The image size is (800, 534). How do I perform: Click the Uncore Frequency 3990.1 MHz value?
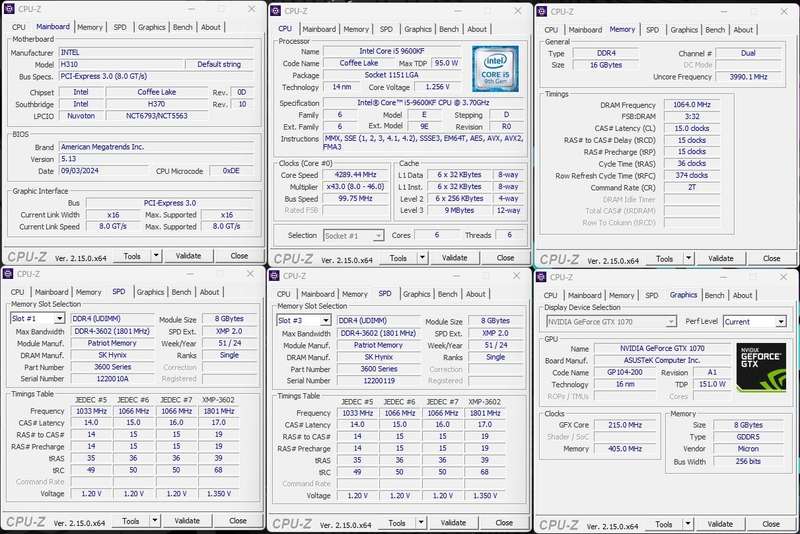tap(748, 77)
